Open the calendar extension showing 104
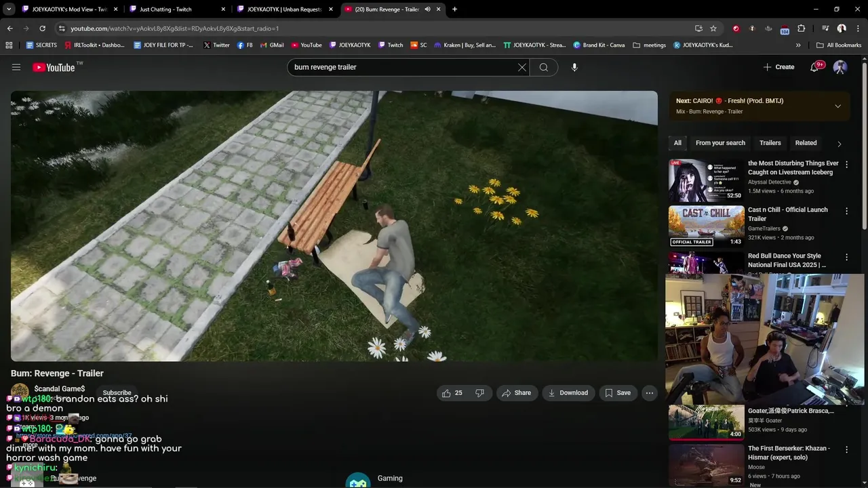Viewport: 868px width, 488px height. click(785, 29)
